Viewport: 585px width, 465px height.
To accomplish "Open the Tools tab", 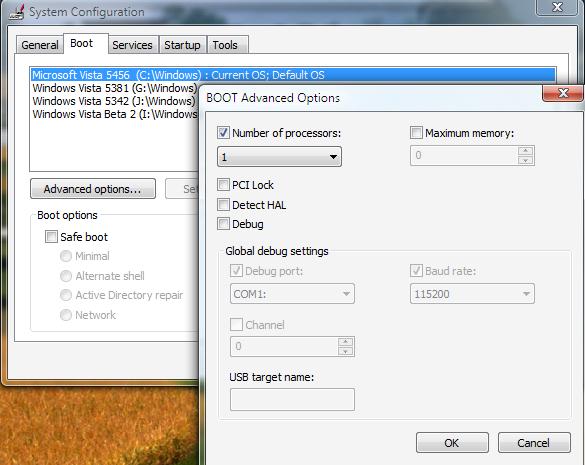I will pos(227,45).
